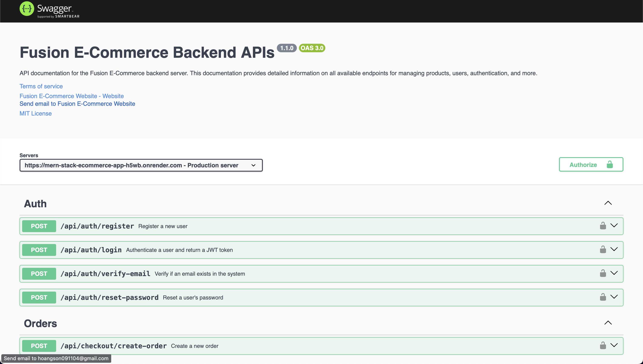
Task: Visit the Fusion E-Commerce Website link
Action: (x=71, y=96)
